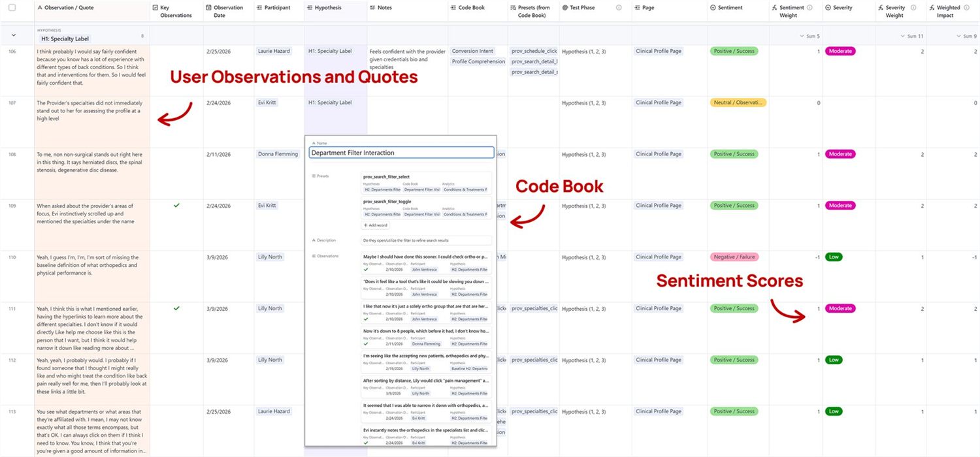Click prov_schedule_click preset chip in row 106
This screenshot has height=457, width=980.
point(534,51)
